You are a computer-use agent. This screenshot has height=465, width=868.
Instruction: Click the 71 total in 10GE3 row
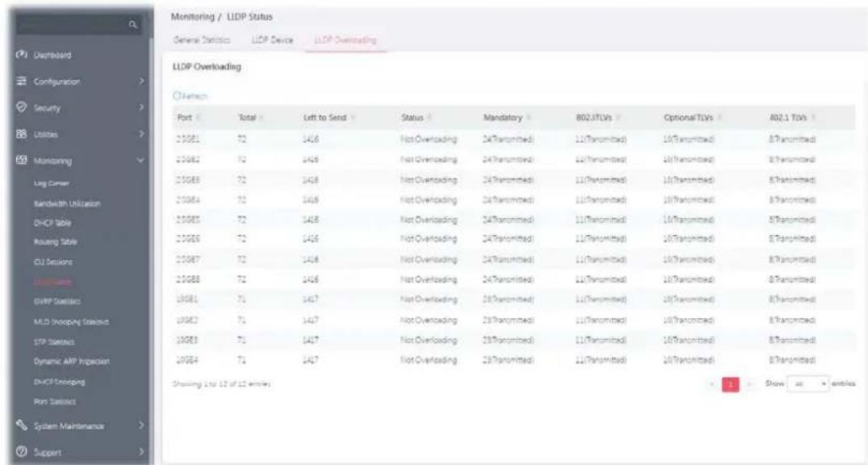pyautogui.click(x=243, y=340)
